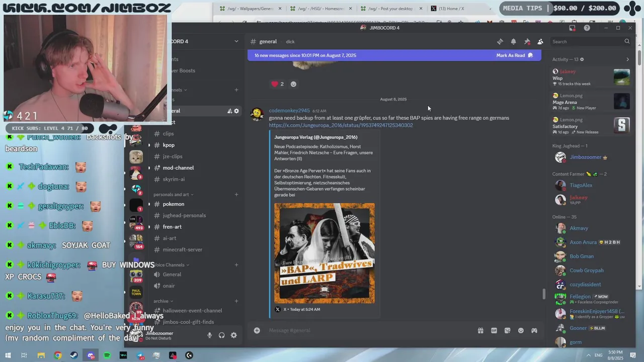Create channel in Voice Channels category
The width and height of the screenshot is (644, 362).
(x=236, y=265)
